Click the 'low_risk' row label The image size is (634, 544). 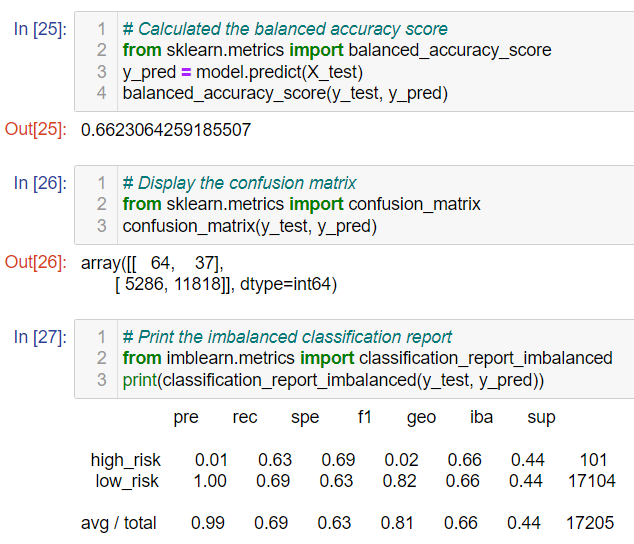tap(127, 481)
